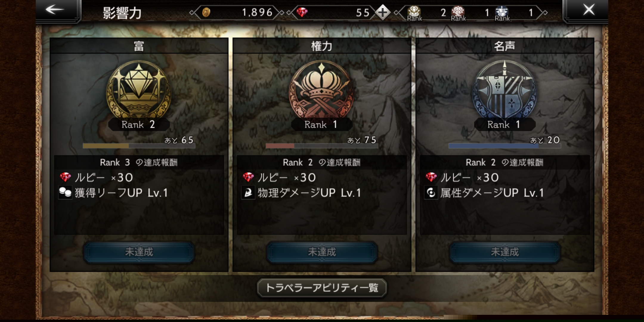Click the plus icon to buy rubies
Viewport: 644px width, 322px height.
tap(383, 13)
